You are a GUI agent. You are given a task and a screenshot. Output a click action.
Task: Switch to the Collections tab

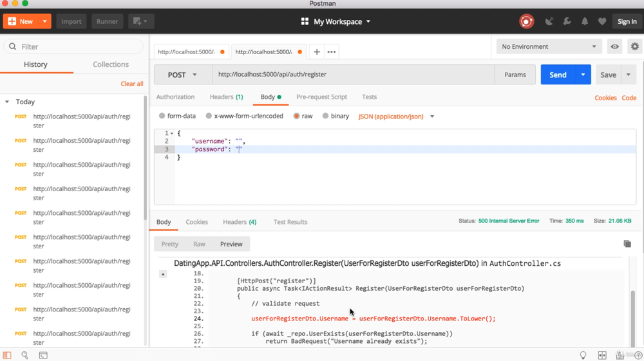pyautogui.click(x=111, y=64)
